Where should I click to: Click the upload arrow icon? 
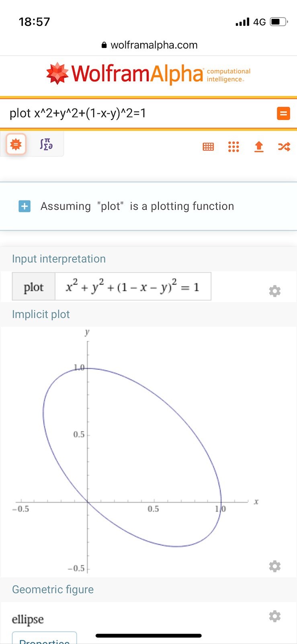(259, 147)
